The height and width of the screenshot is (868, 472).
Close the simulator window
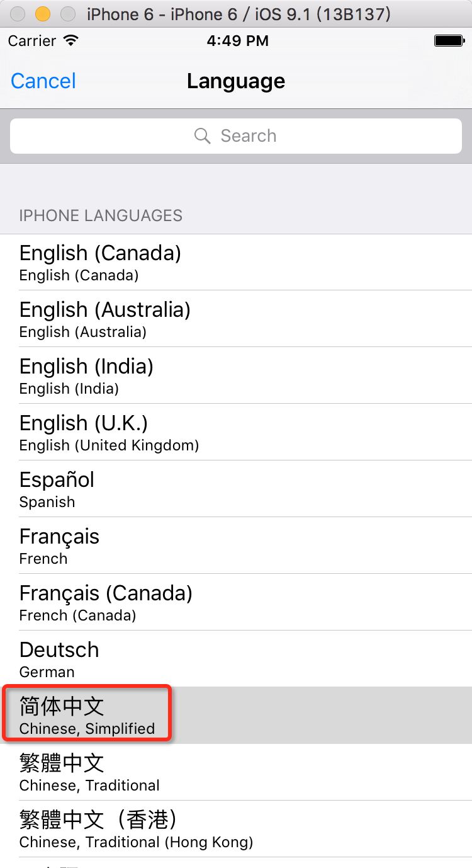18,14
